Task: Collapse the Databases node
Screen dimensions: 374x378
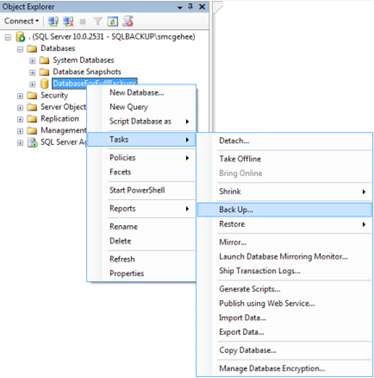Action: (x=20, y=49)
